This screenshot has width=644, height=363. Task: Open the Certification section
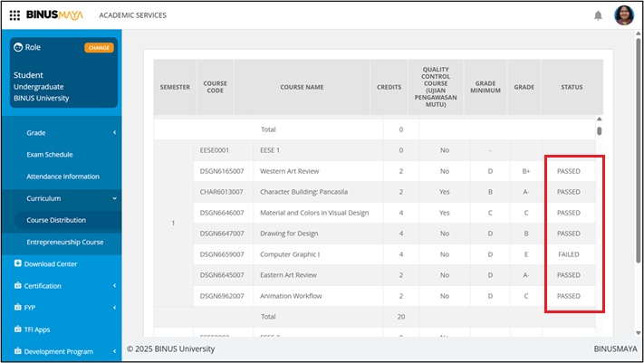43,286
